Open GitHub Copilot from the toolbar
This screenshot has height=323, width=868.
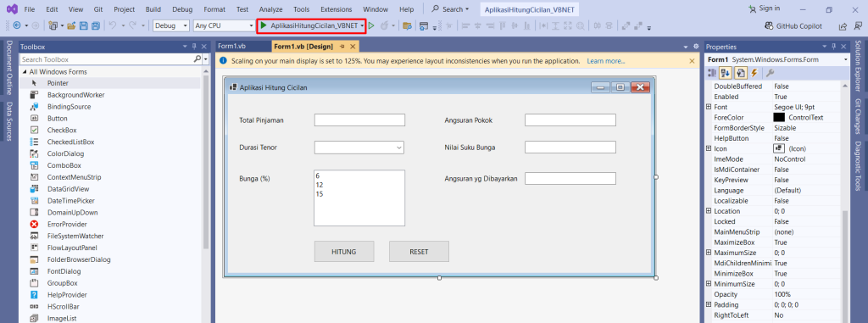(793, 26)
